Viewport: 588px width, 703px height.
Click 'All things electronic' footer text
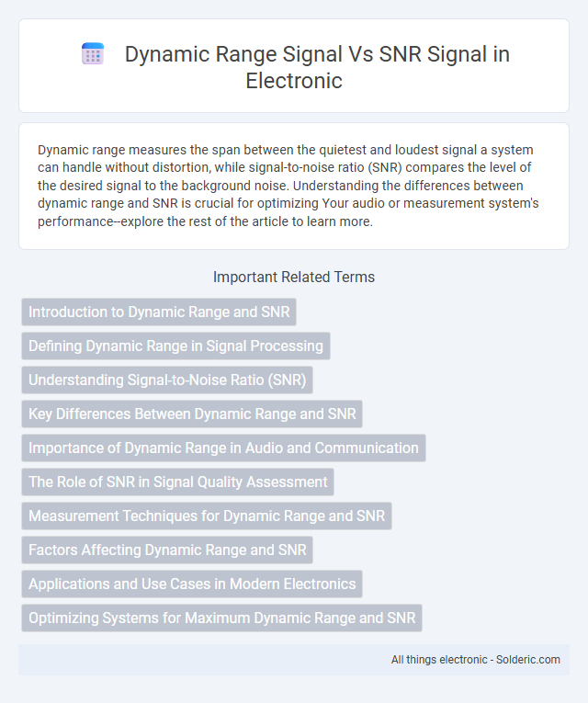click(x=439, y=660)
